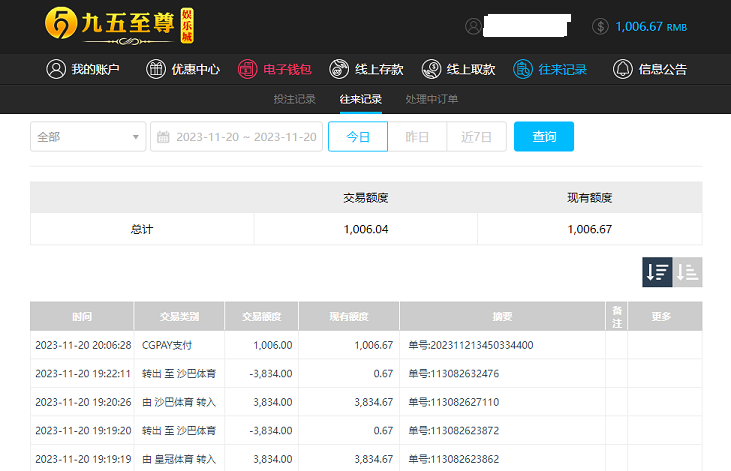The width and height of the screenshot is (731, 471).
Task: Click the 优惠中心 gift icon
Action: coord(156,69)
